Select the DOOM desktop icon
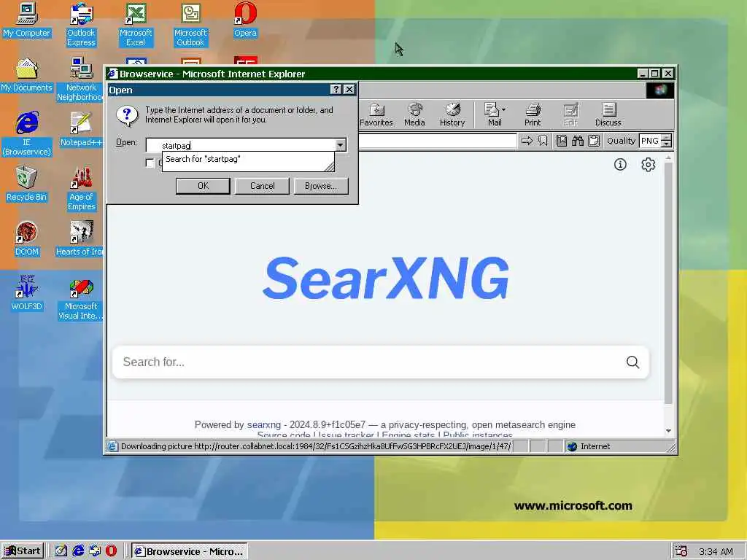The image size is (747, 560). coord(26,239)
